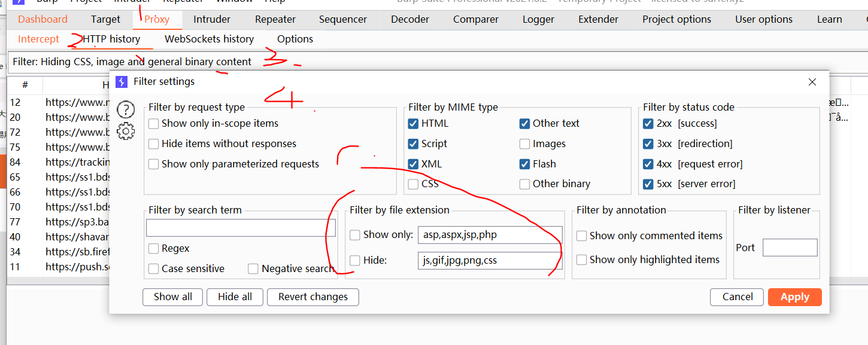868x345 pixels.
Task: Enable the Regex search option
Action: pos(154,249)
